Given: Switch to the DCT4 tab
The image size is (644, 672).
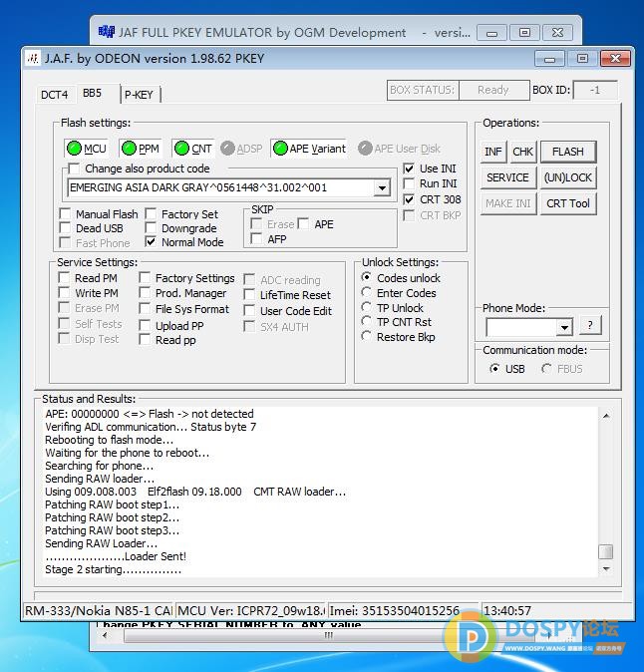Looking at the screenshot, I should [x=54, y=95].
